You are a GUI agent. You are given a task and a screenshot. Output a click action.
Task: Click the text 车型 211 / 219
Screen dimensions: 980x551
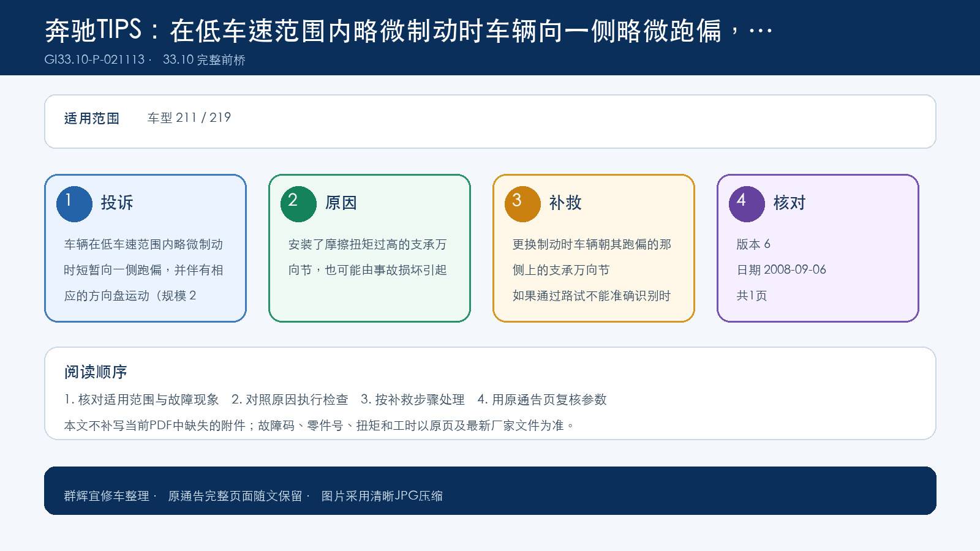pos(189,118)
